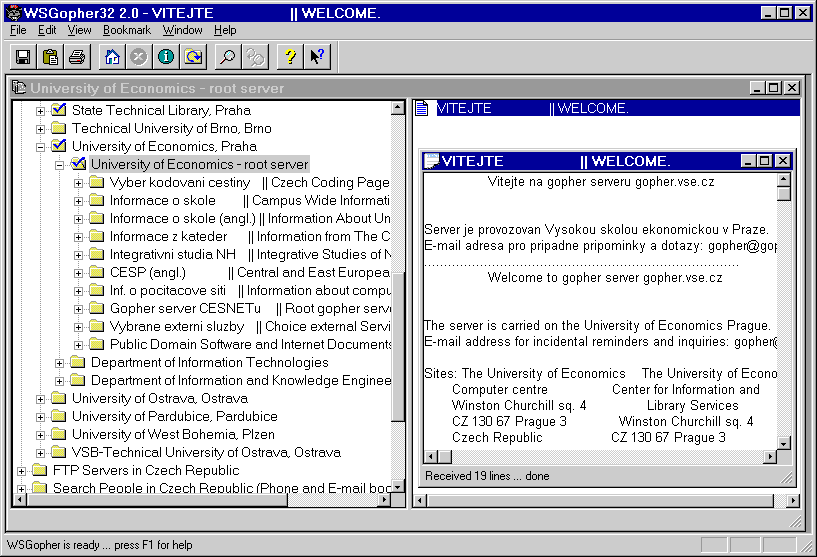This screenshot has height=557, width=817.
Task: Collapse University of Economics - root server node
Action: [x=59, y=166]
